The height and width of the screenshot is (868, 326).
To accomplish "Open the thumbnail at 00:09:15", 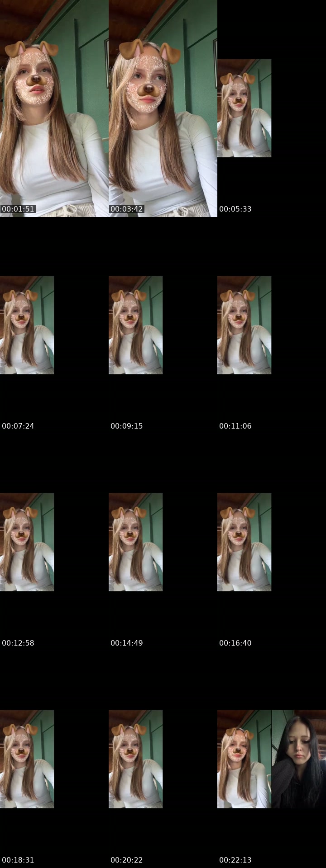I will (135, 325).
